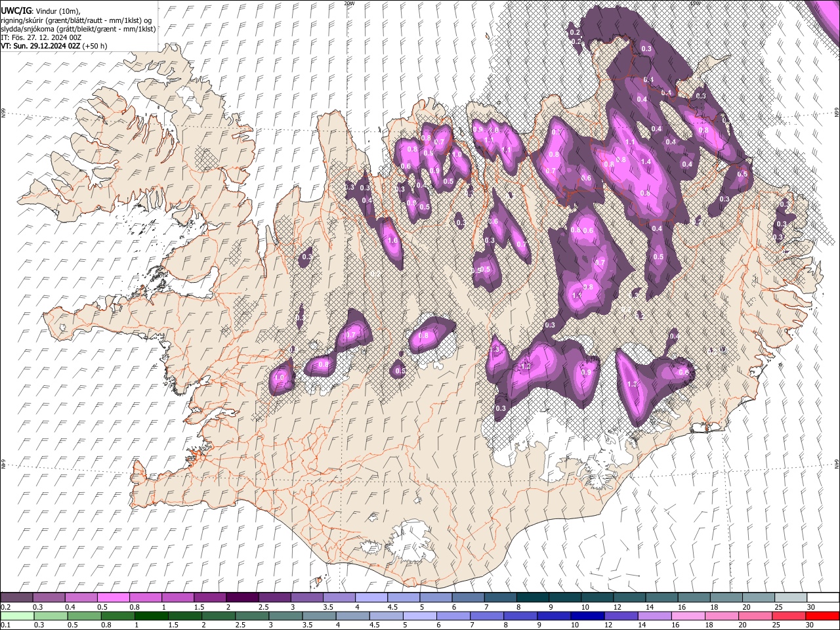Click the '1.6' snowfall value on the map
Screen dimensions: 840x630
click(x=393, y=241)
